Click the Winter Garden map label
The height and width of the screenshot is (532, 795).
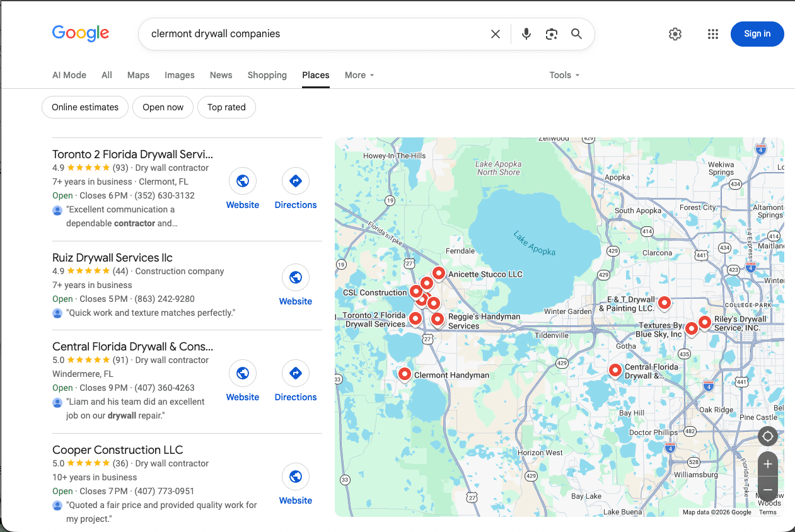coord(568,311)
